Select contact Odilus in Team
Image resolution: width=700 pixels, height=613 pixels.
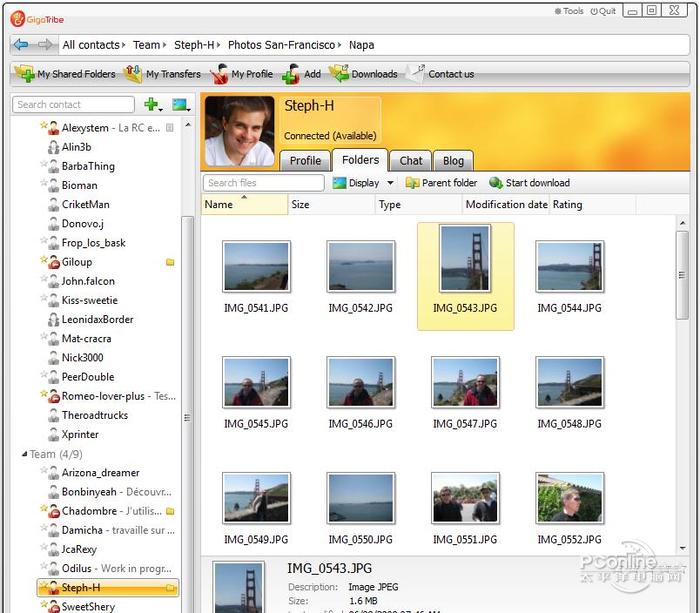[x=106, y=568]
